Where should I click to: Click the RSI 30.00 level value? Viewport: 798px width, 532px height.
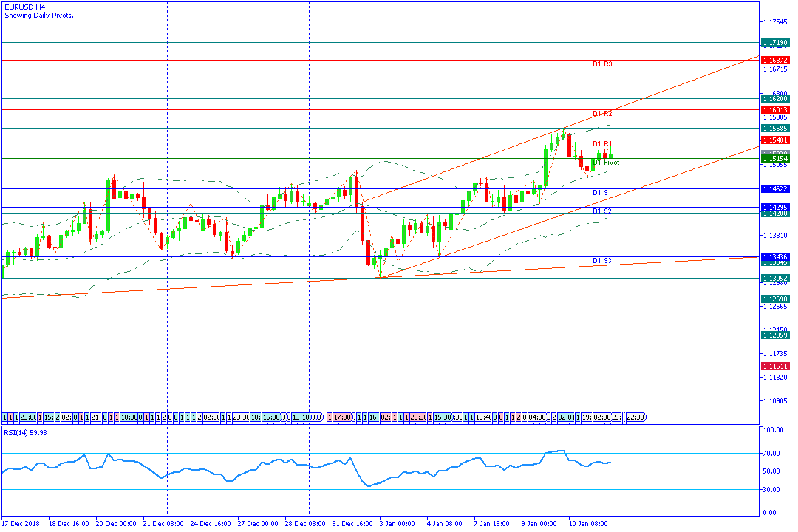[772, 490]
